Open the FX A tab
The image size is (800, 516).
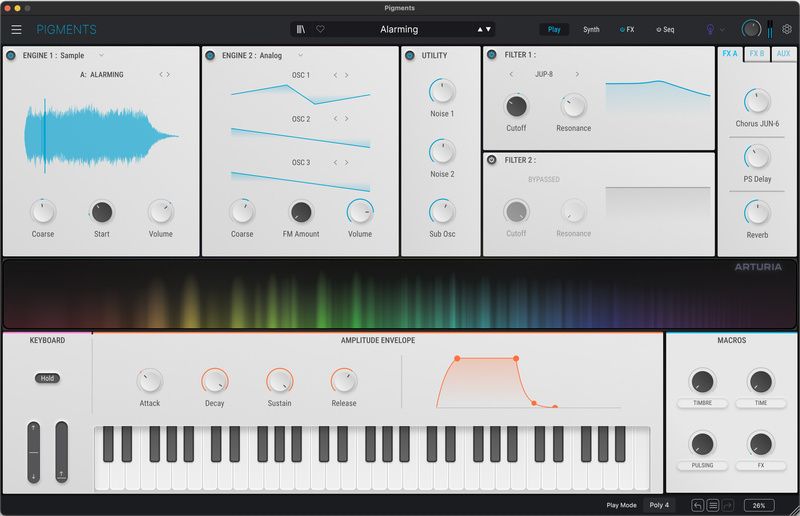(x=730, y=54)
